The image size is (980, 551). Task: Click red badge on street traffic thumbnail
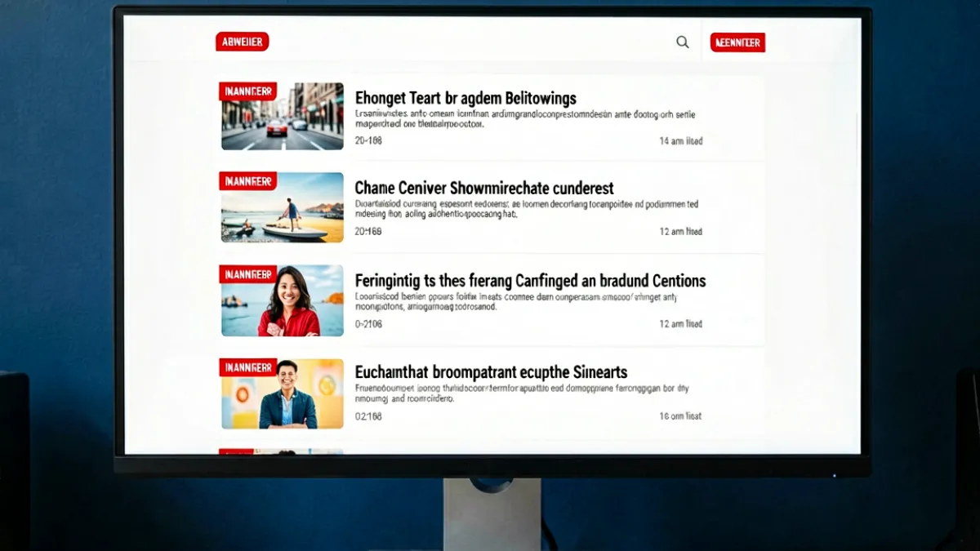point(248,91)
